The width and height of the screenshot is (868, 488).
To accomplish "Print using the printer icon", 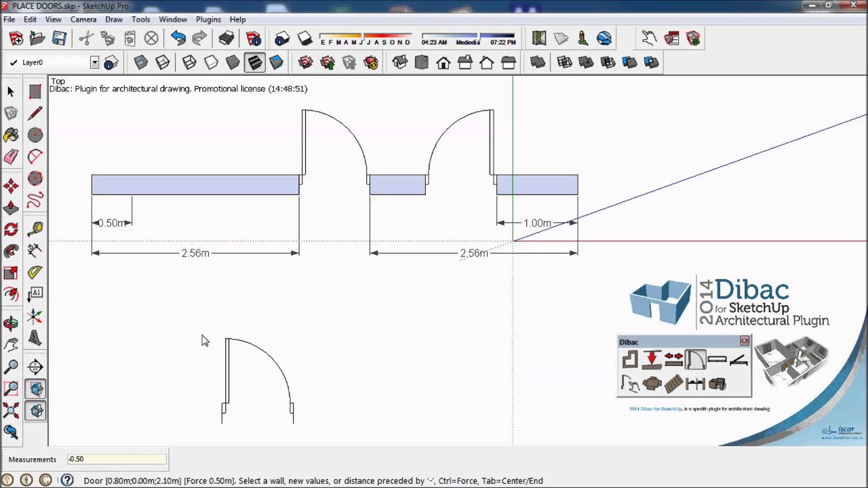I will pyautogui.click(x=226, y=39).
